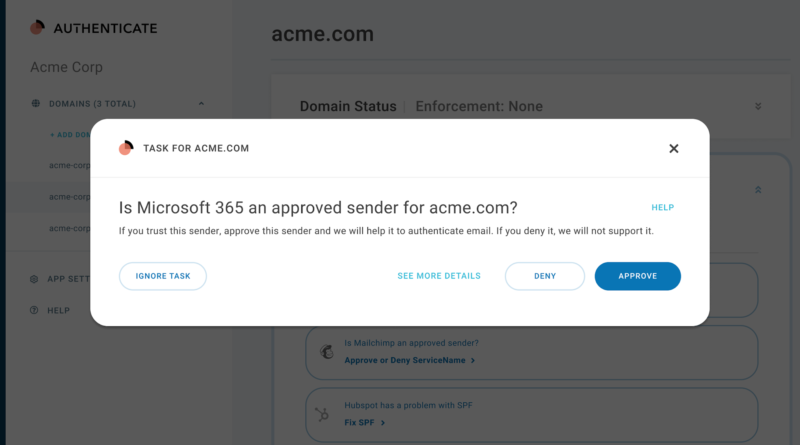Viewport: 800px width, 445px height.
Task: Deny Microsoft 365 as sender
Action: [545, 276]
